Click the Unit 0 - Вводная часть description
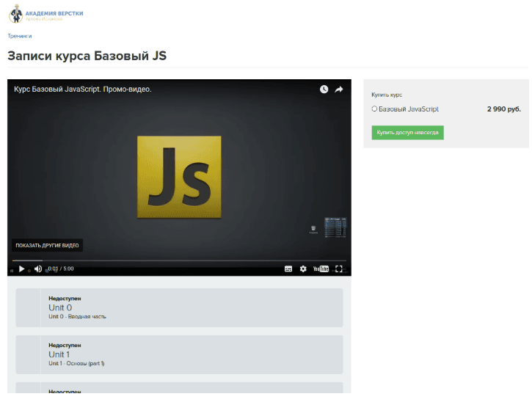 pos(77,316)
